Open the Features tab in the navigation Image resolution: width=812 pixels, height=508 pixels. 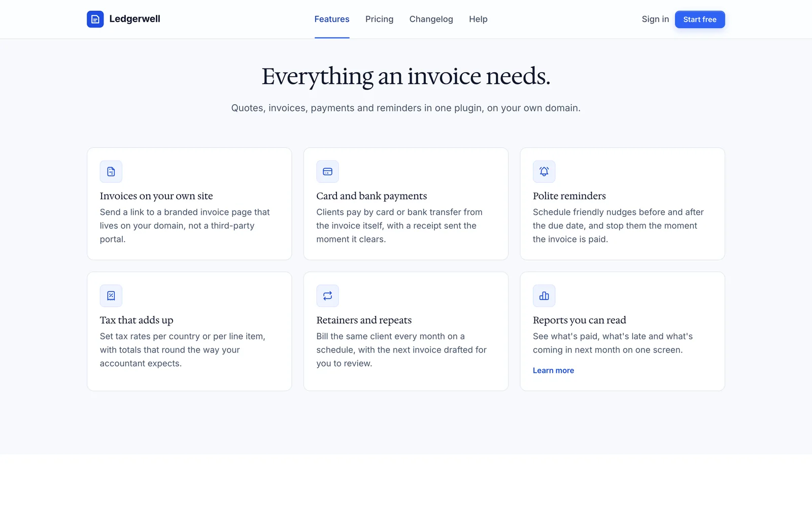coord(332,19)
